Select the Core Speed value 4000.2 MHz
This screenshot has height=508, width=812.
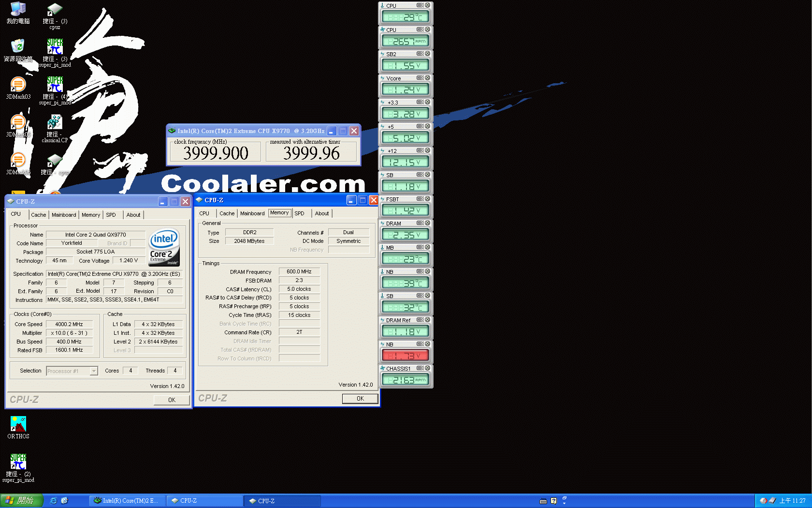[69, 324]
